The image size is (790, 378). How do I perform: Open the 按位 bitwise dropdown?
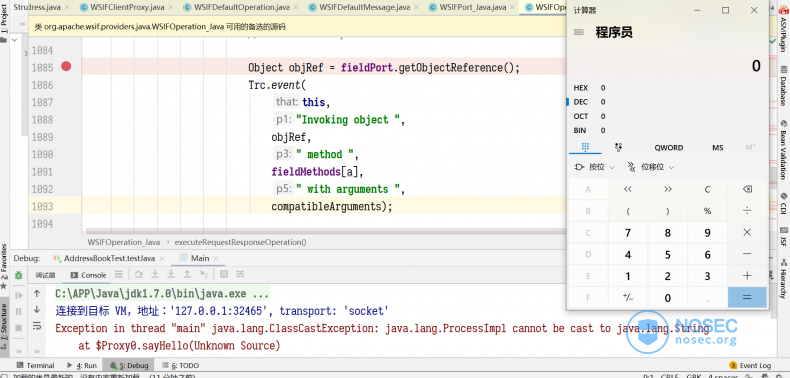click(595, 167)
